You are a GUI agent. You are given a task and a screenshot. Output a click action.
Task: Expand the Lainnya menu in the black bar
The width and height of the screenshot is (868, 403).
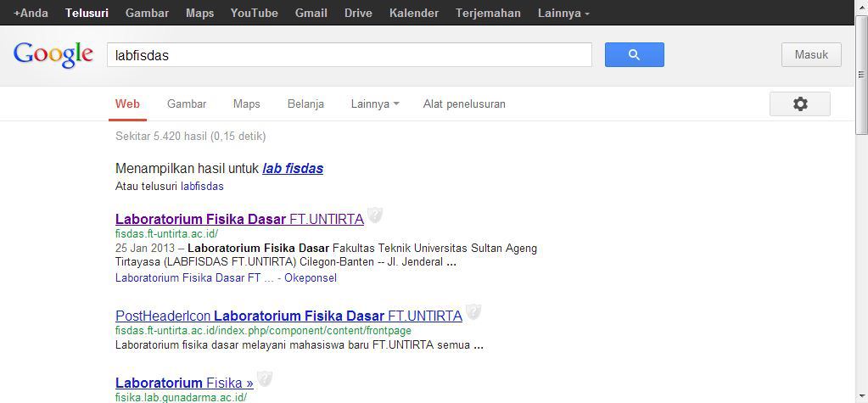click(x=563, y=14)
